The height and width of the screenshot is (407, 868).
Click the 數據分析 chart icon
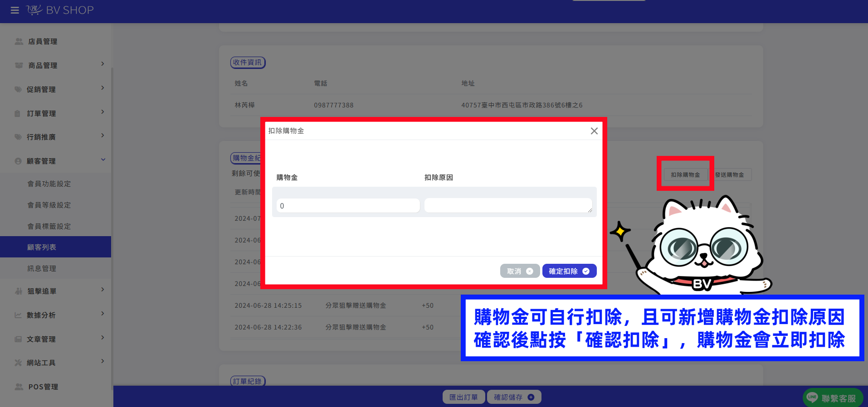click(x=18, y=315)
